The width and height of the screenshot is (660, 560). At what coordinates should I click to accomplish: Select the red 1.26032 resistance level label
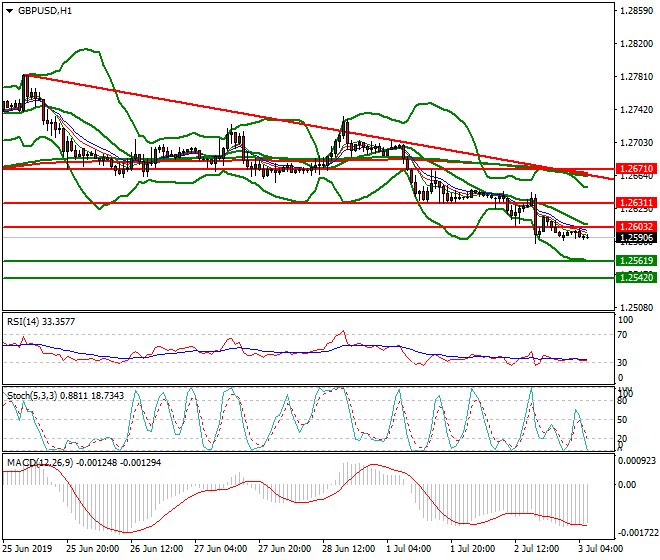click(636, 227)
